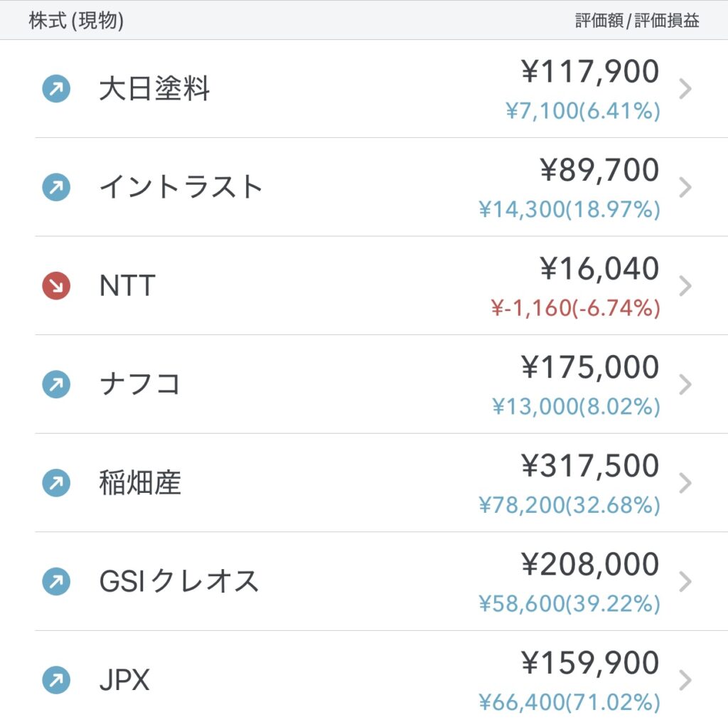Image resolution: width=728 pixels, height=727 pixels.
Task: Click the 評価額/評価損益 column header
Action: tap(637, 21)
